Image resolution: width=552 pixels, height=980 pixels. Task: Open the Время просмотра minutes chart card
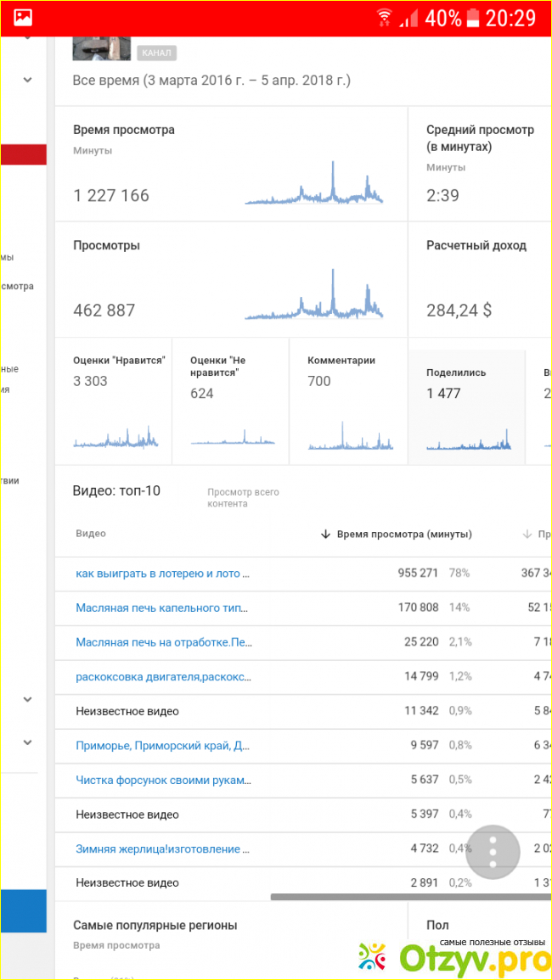click(231, 164)
